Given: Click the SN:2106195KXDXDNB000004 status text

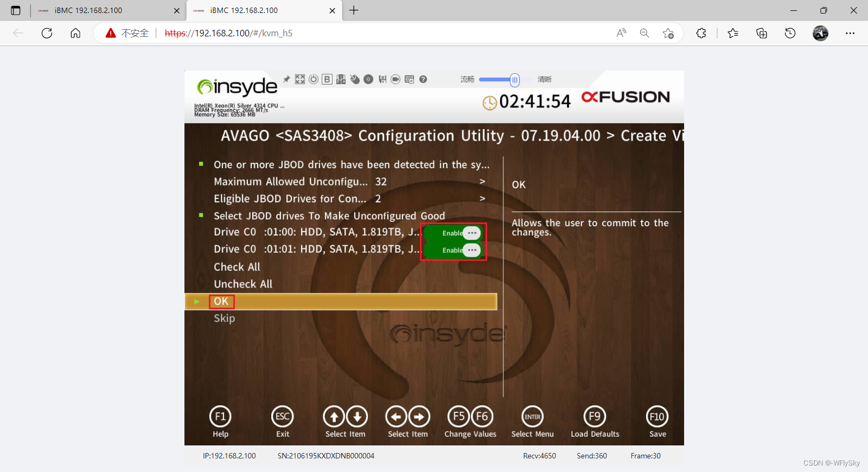Looking at the screenshot, I should (x=326, y=456).
